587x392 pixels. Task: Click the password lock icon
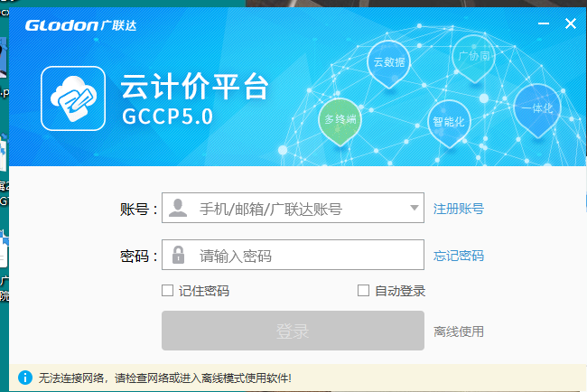tap(178, 255)
